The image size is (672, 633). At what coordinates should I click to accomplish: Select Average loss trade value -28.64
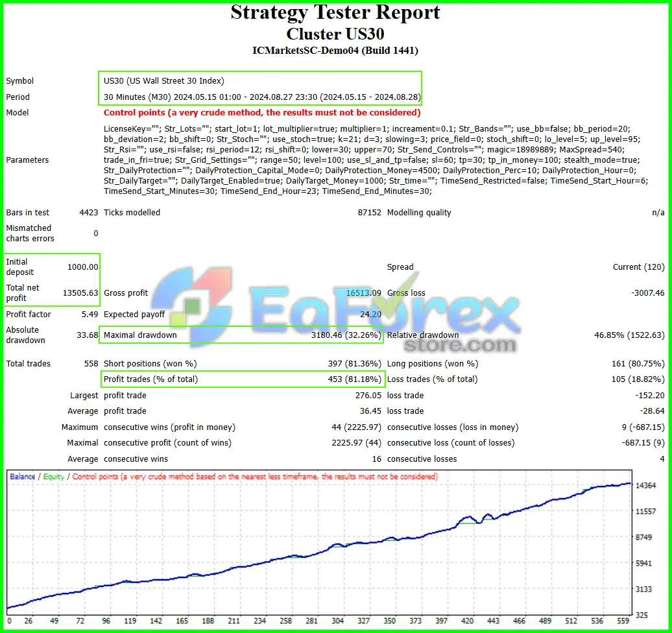[653, 411]
